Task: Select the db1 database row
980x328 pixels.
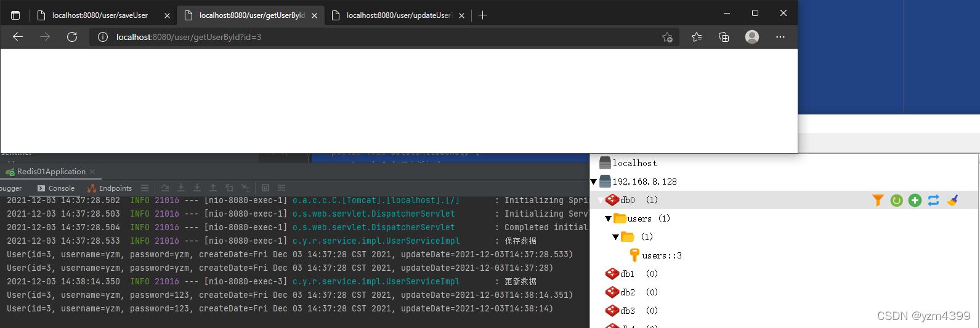Action: [x=631, y=273]
